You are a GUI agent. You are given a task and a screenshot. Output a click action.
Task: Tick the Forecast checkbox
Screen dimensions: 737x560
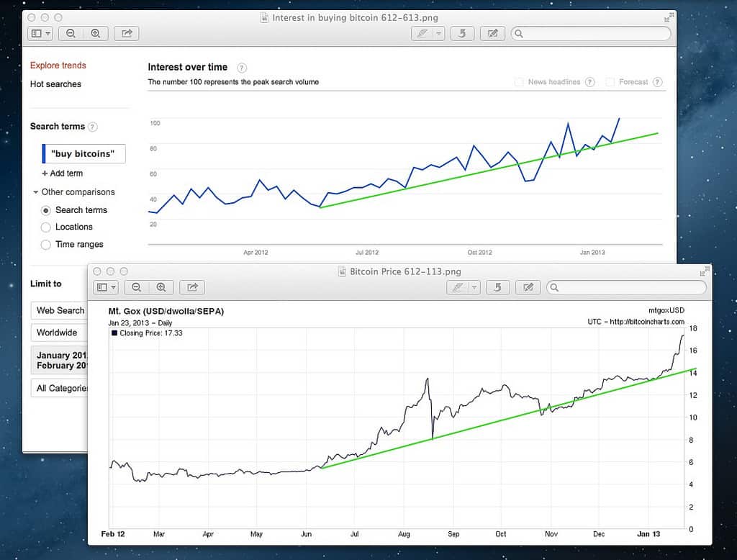[x=610, y=82]
